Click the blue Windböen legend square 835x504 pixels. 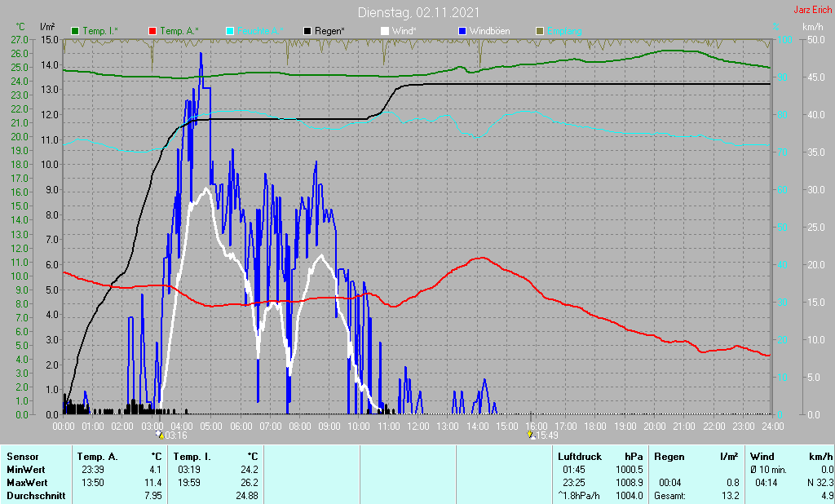click(462, 31)
